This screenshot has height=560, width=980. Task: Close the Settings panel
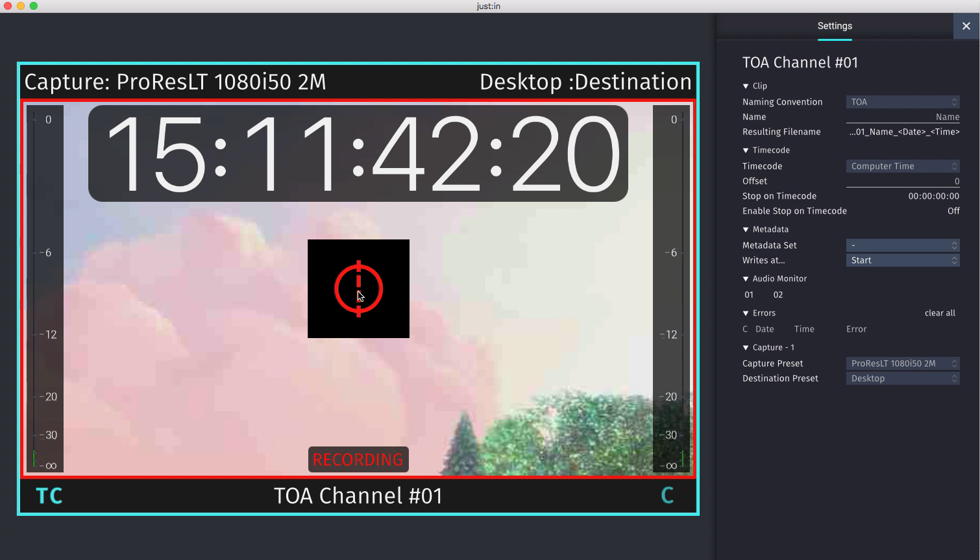tap(966, 26)
